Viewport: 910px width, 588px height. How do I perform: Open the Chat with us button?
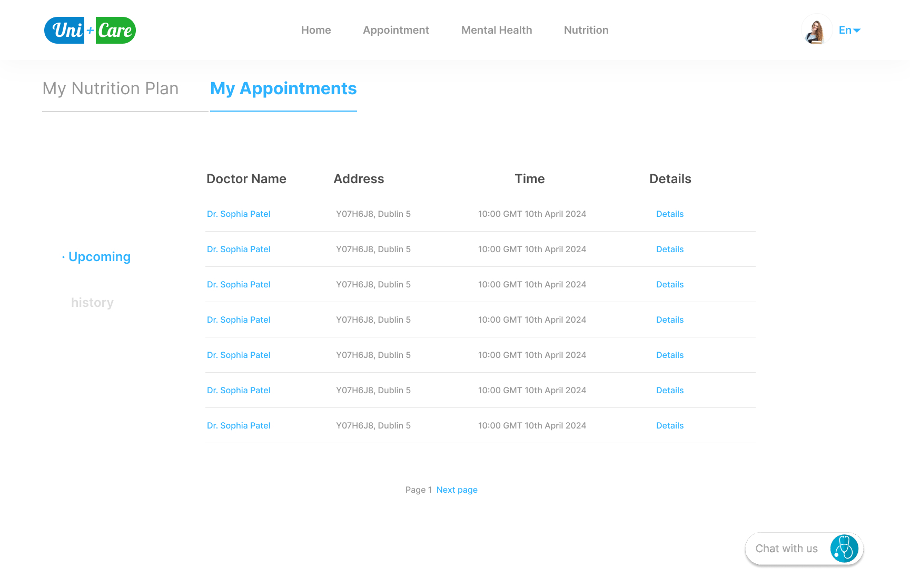[x=804, y=549]
